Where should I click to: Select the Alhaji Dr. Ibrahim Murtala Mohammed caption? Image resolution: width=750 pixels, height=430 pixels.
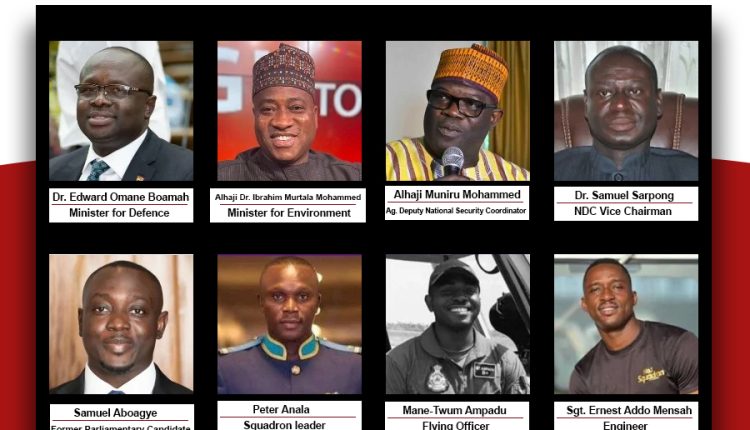click(x=288, y=197)
